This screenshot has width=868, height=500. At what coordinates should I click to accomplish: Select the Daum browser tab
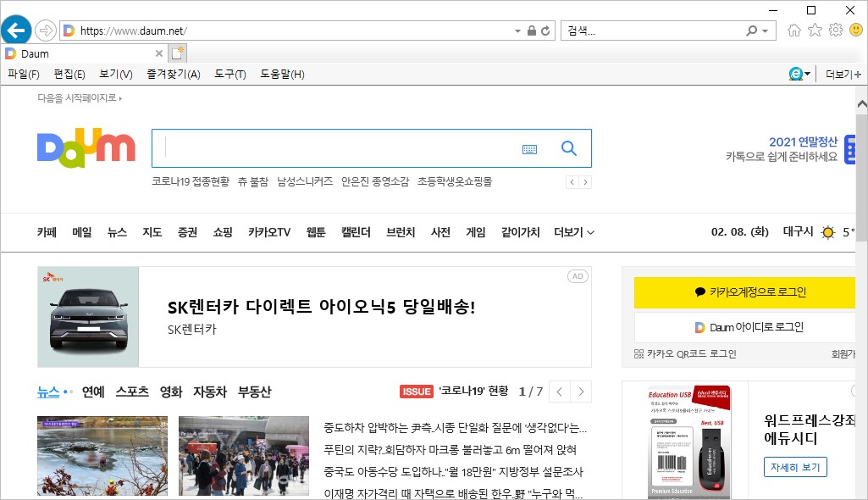tap(84, 53)
